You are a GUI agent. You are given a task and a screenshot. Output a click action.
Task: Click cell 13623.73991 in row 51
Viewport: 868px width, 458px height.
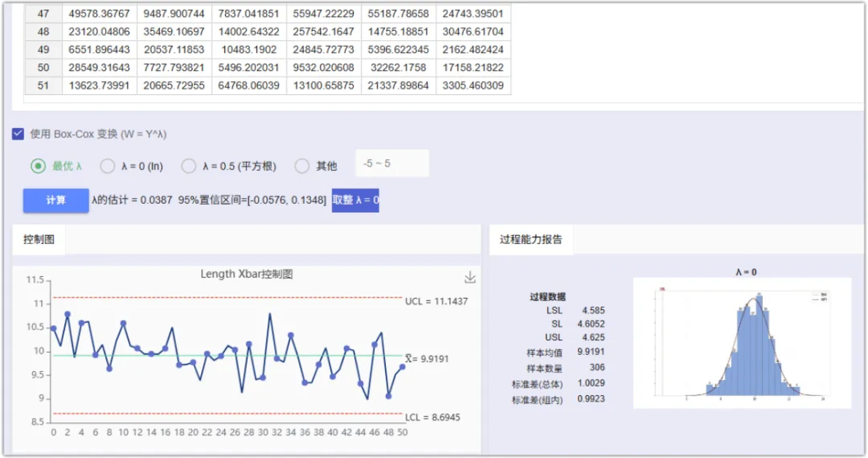pos(99,85)
